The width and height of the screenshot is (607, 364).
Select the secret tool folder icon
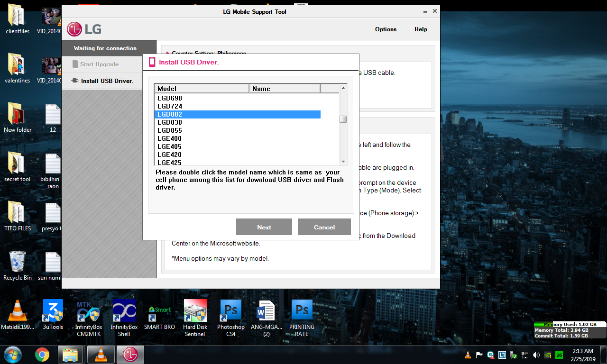(x=18, y=167)
